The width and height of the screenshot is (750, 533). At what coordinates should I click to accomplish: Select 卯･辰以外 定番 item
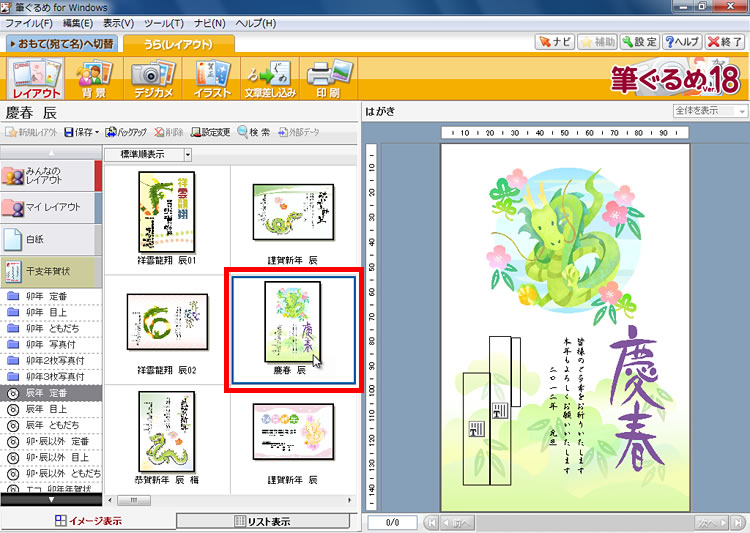(x=51, y=441)
